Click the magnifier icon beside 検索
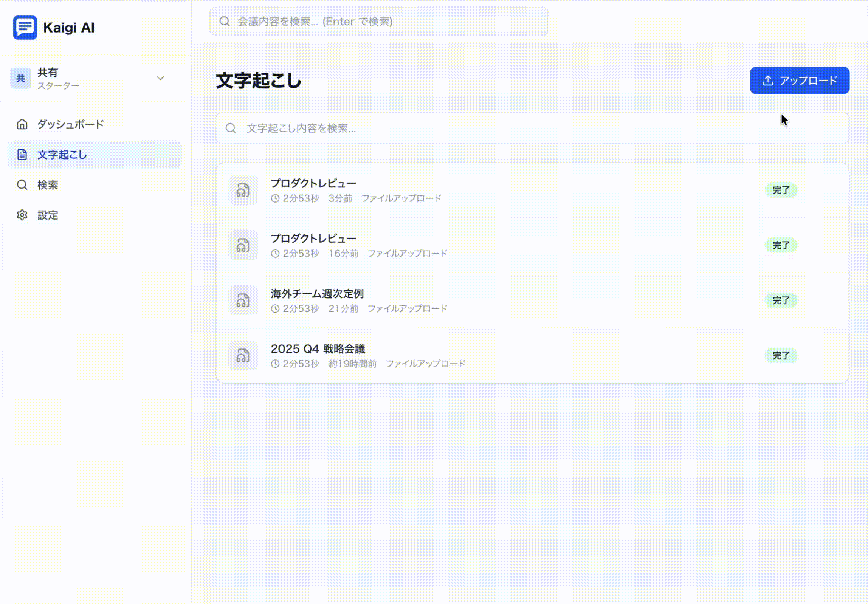Viewport: 868px width, 604px height. coord(22,184)
